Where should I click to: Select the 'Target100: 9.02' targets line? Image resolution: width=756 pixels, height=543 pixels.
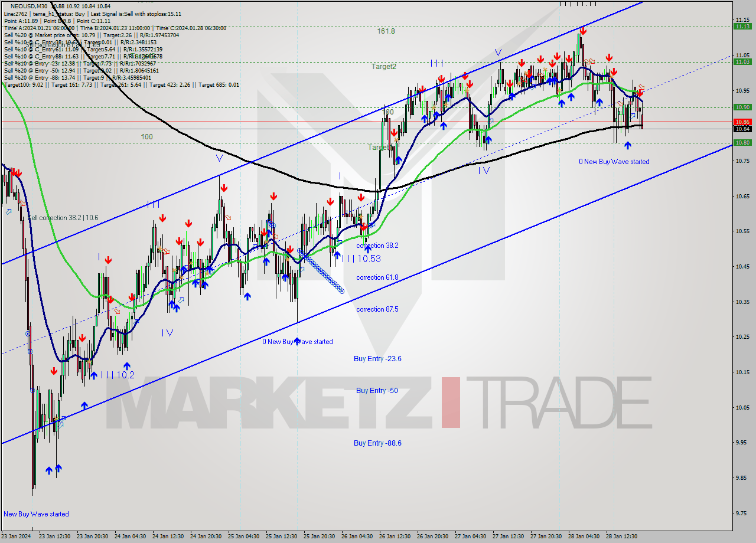pos(121,84)
